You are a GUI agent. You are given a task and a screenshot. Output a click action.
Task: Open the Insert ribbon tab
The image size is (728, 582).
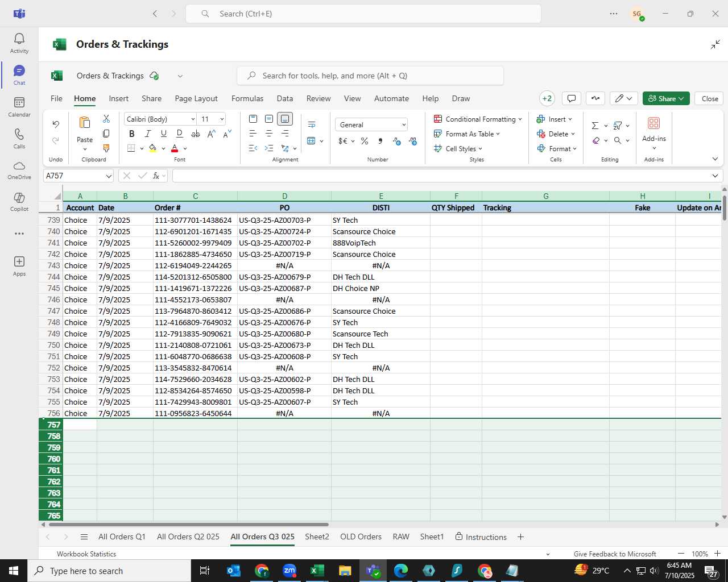pyautogui.click(x=119, y=98)
